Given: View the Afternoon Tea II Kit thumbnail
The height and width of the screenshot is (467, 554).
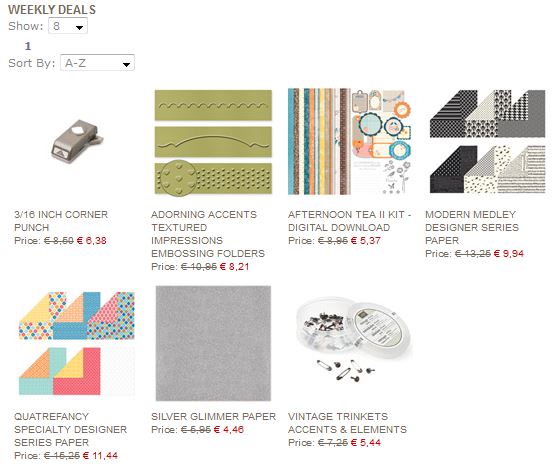Looking at the screenshot, I should 350,141.
